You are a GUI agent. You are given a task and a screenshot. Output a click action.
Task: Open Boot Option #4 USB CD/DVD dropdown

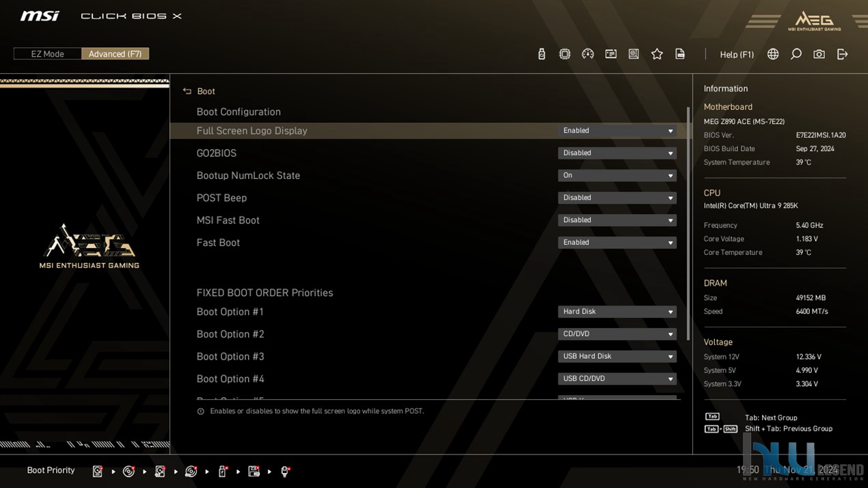coord(617,379)
